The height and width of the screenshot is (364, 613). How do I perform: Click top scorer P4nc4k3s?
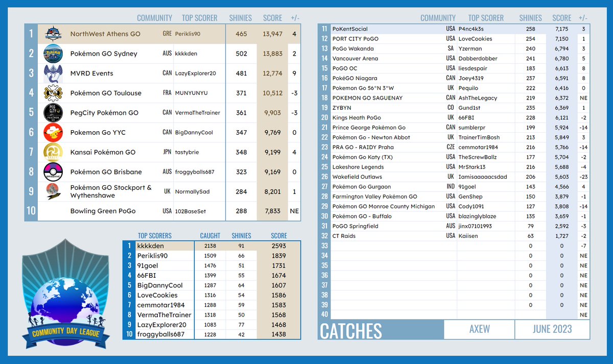coord(471,29)
